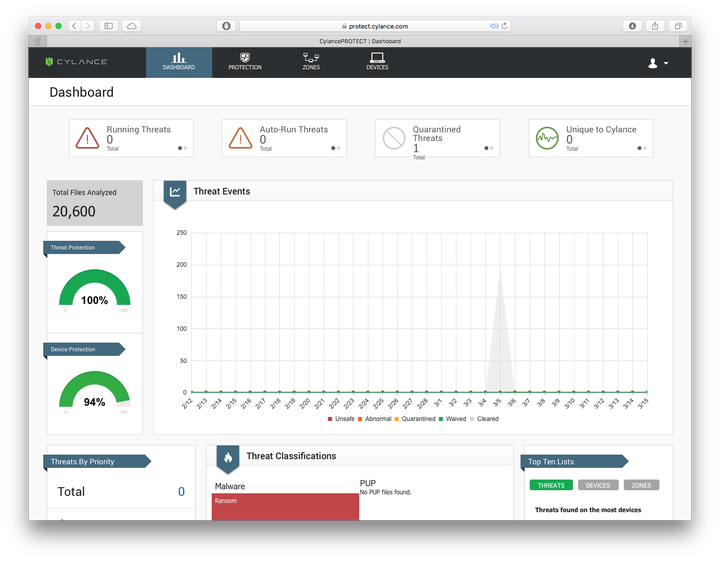Open the Dashboard bar chart tab
This screenshot has width=720, height=561.
[179, 62]
